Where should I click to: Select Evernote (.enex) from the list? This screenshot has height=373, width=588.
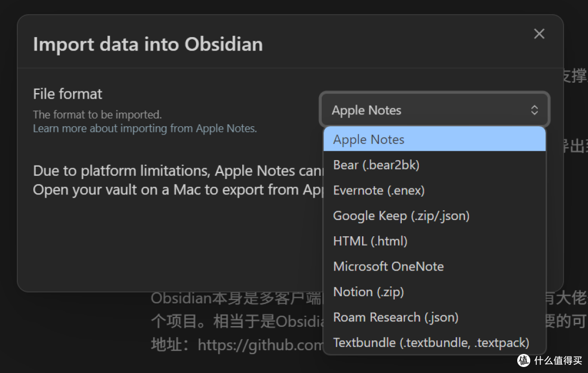click(x=434, y=190)
